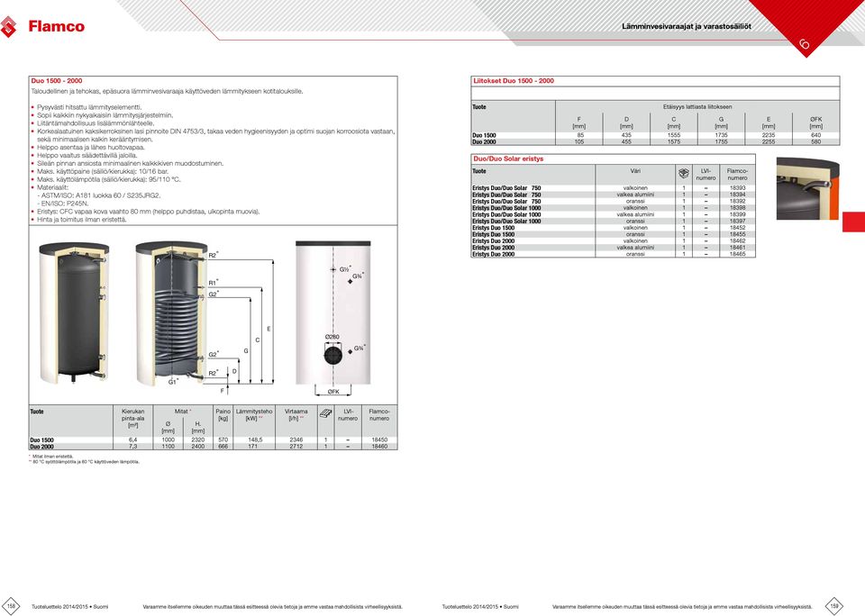This screenshot has width=865, height=616.
Task: Click the package icon in the Duo/Duo Solar eristys table header
Action: click(684, 174)
